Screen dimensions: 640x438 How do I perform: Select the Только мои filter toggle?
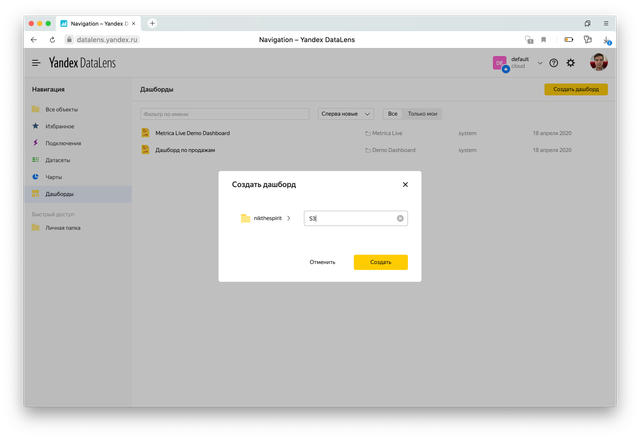pos(423,114)
